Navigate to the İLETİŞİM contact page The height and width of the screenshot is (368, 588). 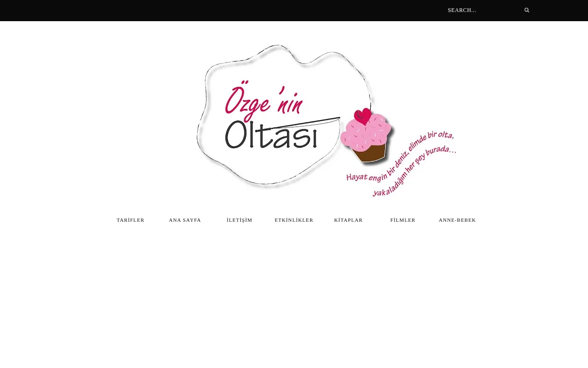point(239,220)
